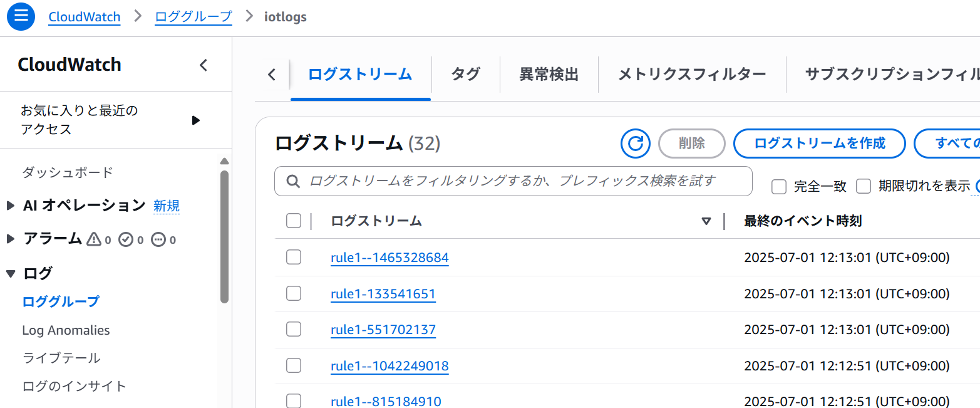Click the search magnifier icon in the filter box
The width and height of the screenshot is (980, 408).
(x=292, y=181)
